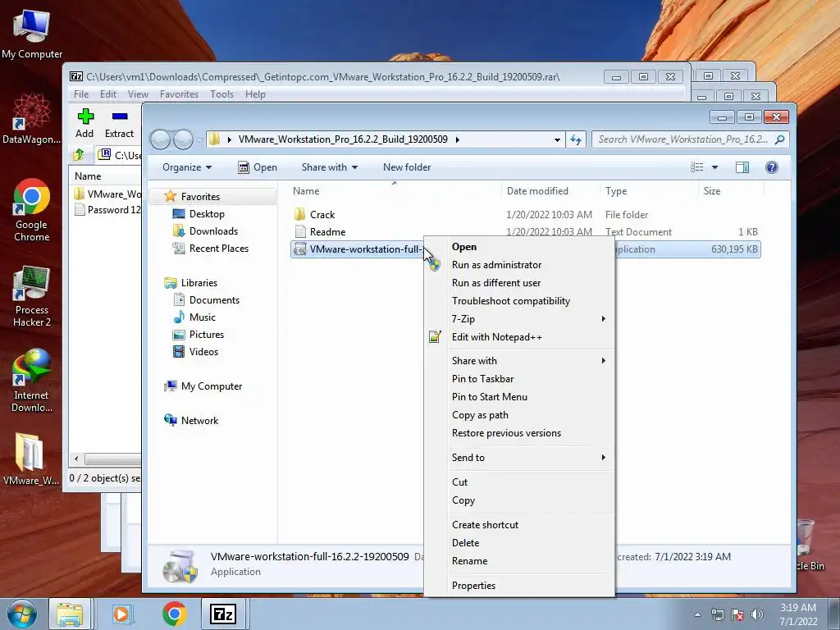Click Action Center flag tray icon
840x630 pixels.
(737, 614)
